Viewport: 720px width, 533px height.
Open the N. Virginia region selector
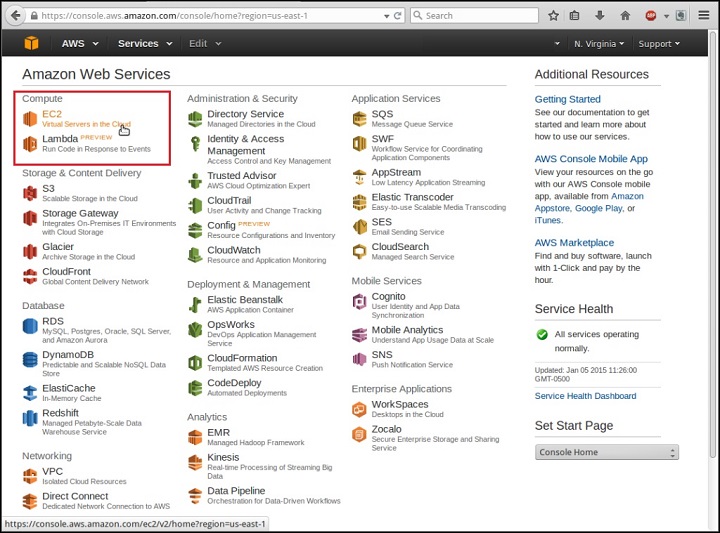pyautogui.click(x=599, y=44)
